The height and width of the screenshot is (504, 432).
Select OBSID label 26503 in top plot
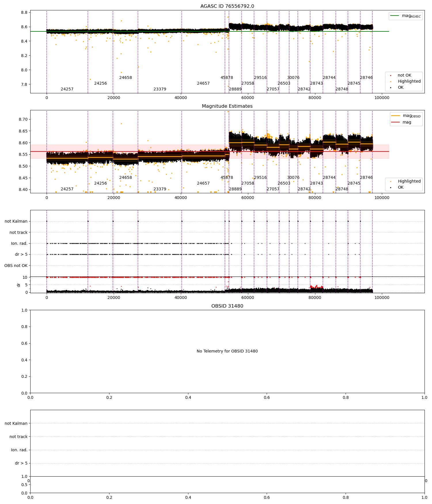coord(284,84)
